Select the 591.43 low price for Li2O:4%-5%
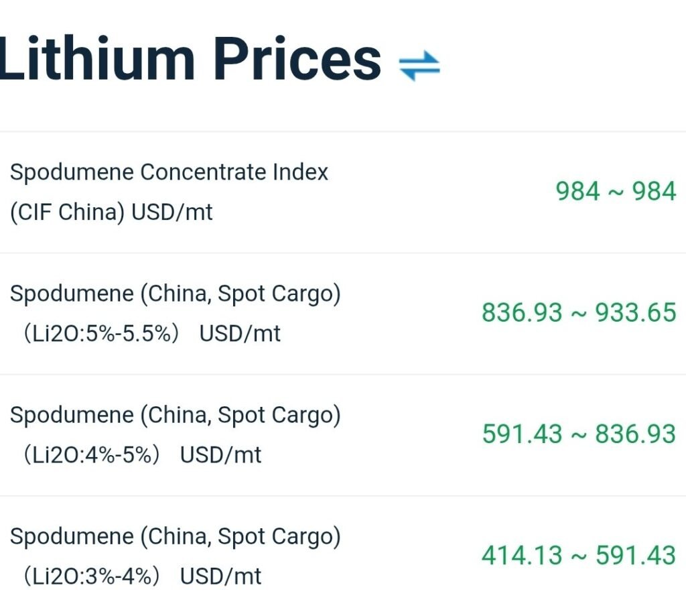This screenshot has height=616, width=686. coord(522,434)
